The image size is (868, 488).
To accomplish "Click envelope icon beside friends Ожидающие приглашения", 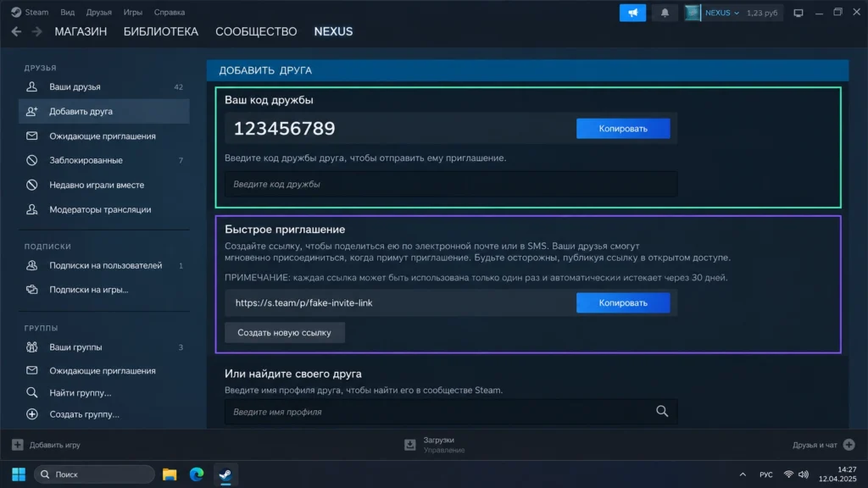I will 31,136.
